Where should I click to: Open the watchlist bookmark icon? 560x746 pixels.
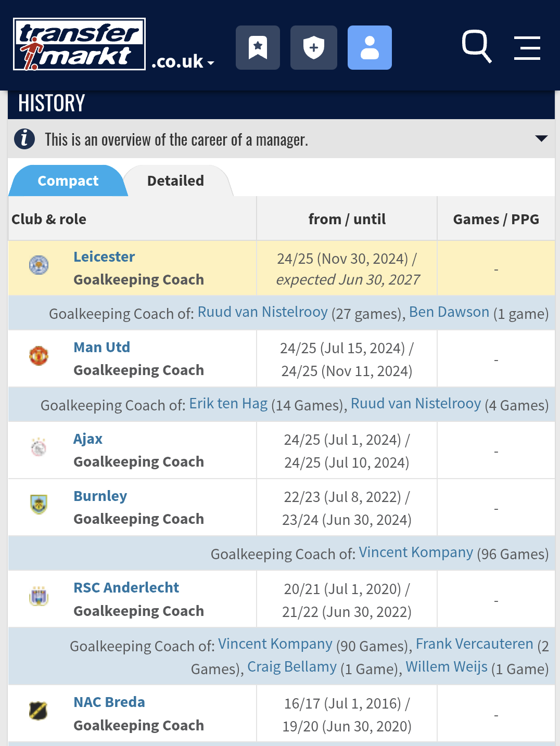pos(258,47)
